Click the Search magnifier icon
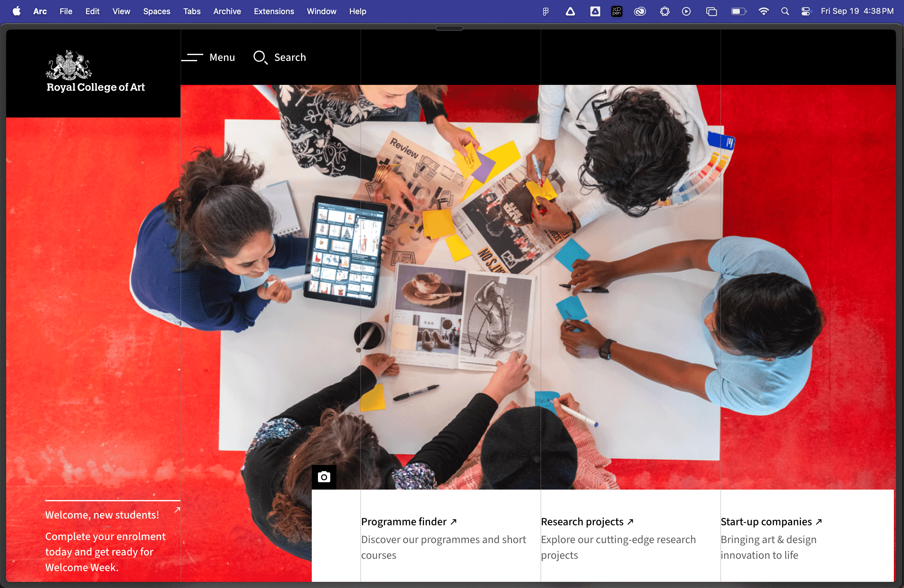904x588 pixels. (260, 58)
